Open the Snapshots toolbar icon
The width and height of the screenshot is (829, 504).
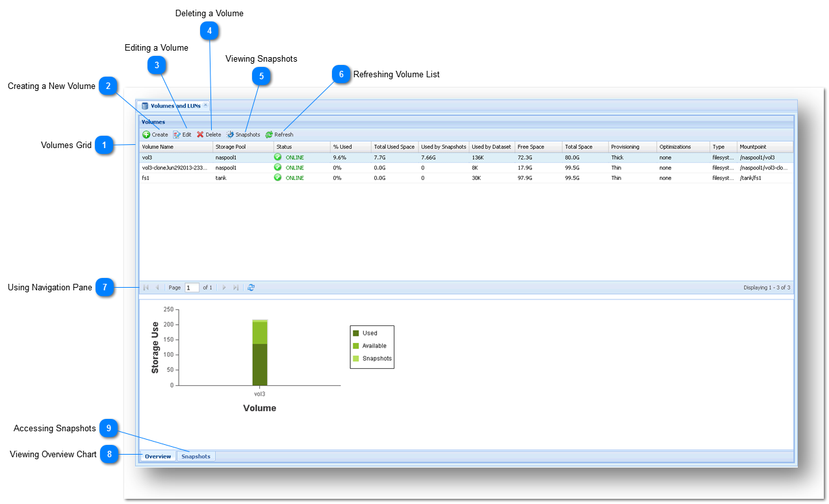coord(230,134)
